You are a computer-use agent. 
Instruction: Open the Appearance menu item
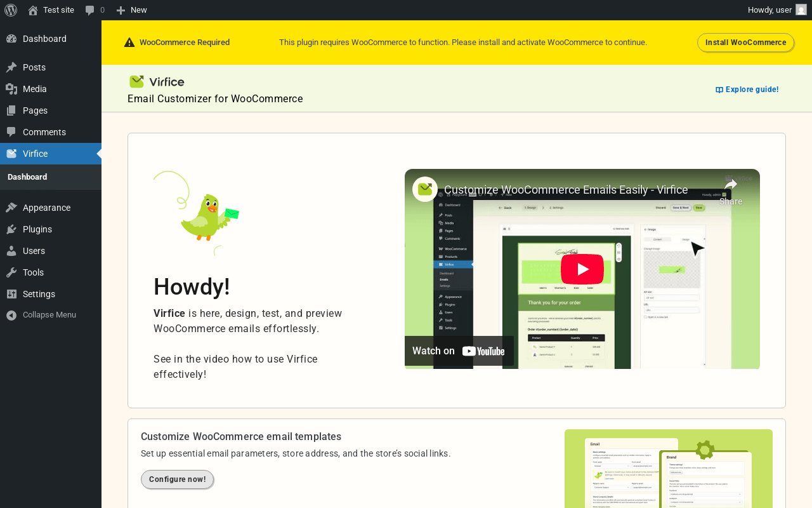point(51,208)
